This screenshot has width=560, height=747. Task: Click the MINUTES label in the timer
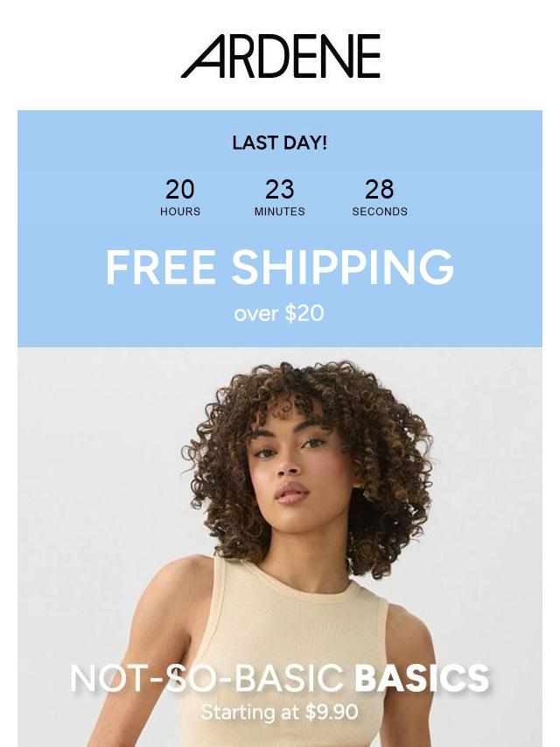point(279,212)
